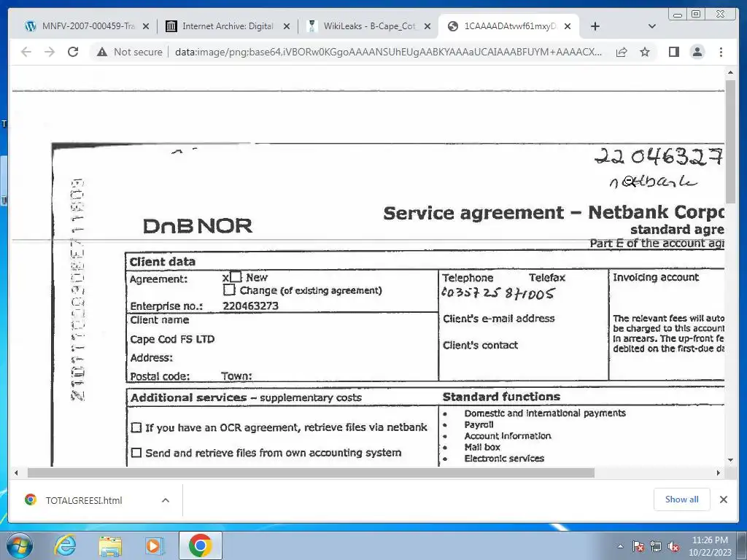Open the Chrome three-dot menu
The width and height of the screenshot is (747, 560).
721,52
